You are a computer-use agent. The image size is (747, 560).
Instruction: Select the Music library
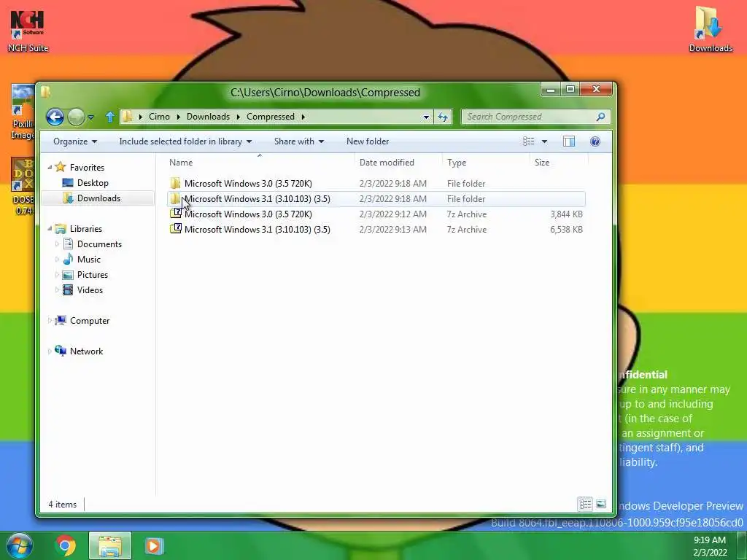pos(89,260)
